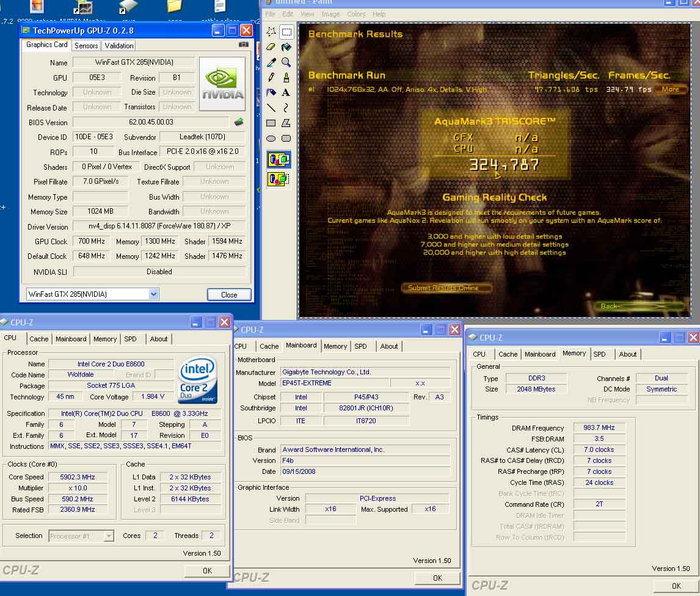Open the Graphics Card tab in GPU-Z

46,45
